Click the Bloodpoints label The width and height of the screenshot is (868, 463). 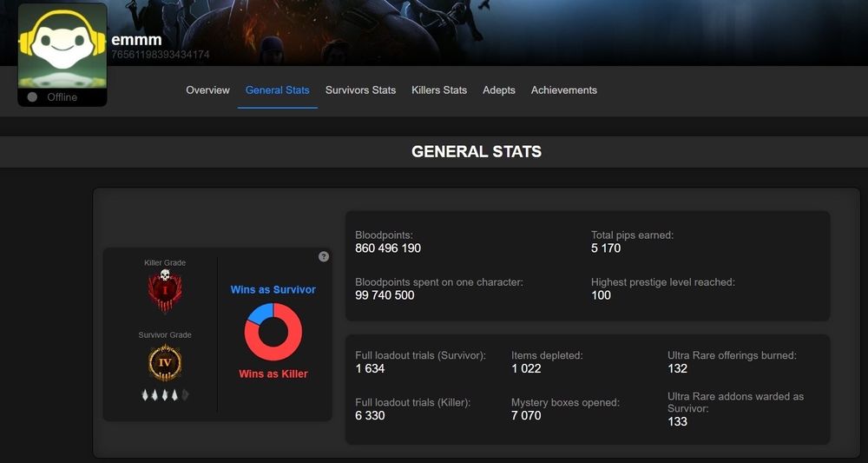(384, 235)
